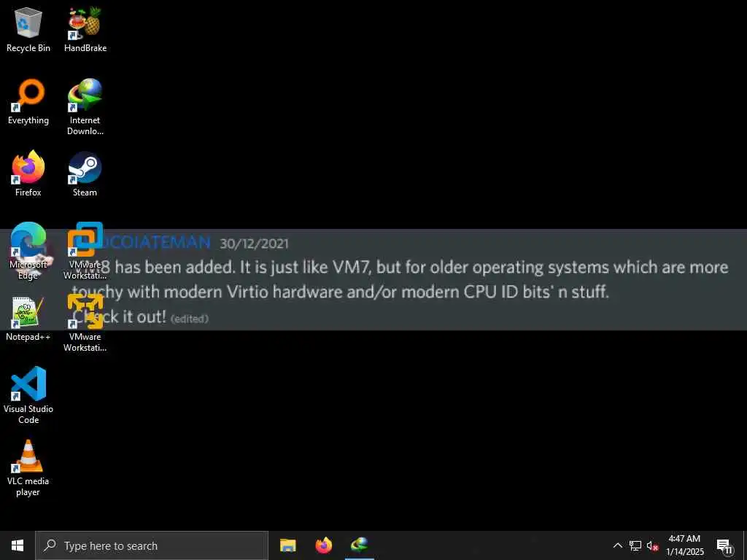Select Internet Download Manager desktop shortcut
The width and height of the screenshot is (747, 560).
tap(85, 107)
